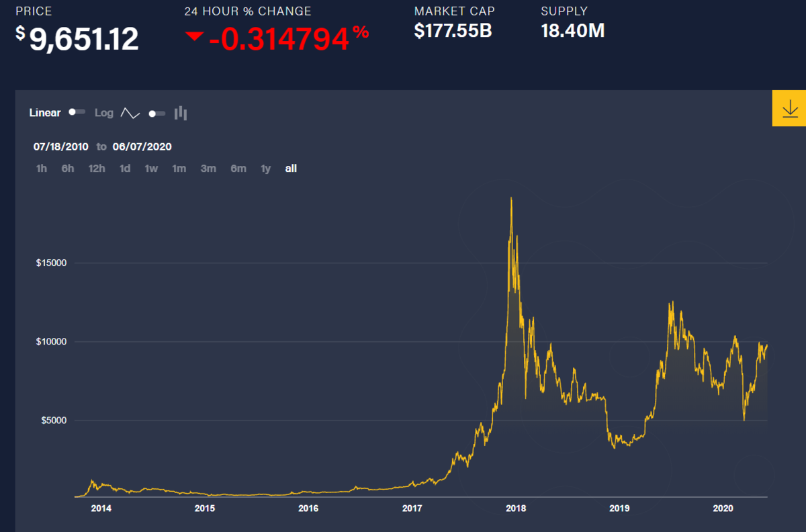Download the chart using the yellow arrow button

[x=789, y=108]
